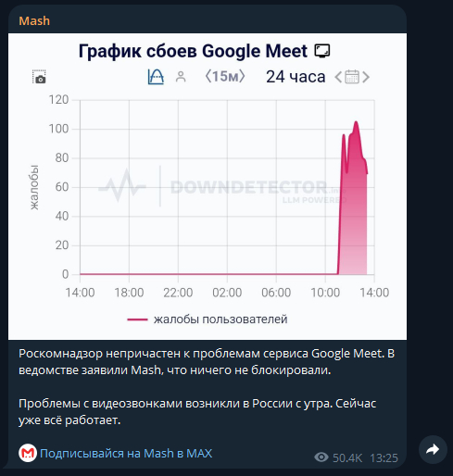The height and width of the screenshot is (476, 453).
Task: Click the monitor emoji in the chart title
Action: 322,51
